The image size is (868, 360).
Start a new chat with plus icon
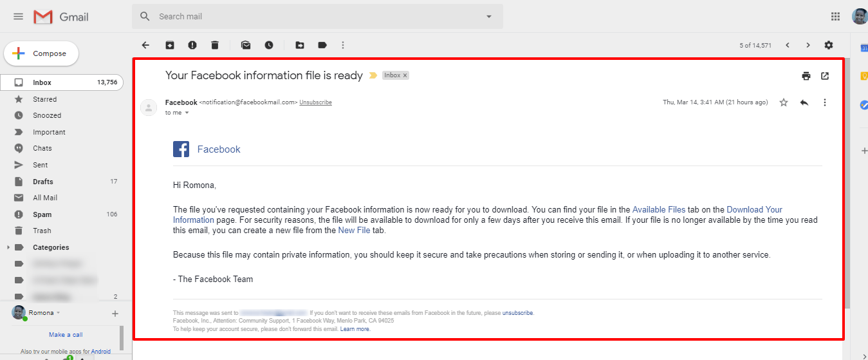tap(115, 314)
